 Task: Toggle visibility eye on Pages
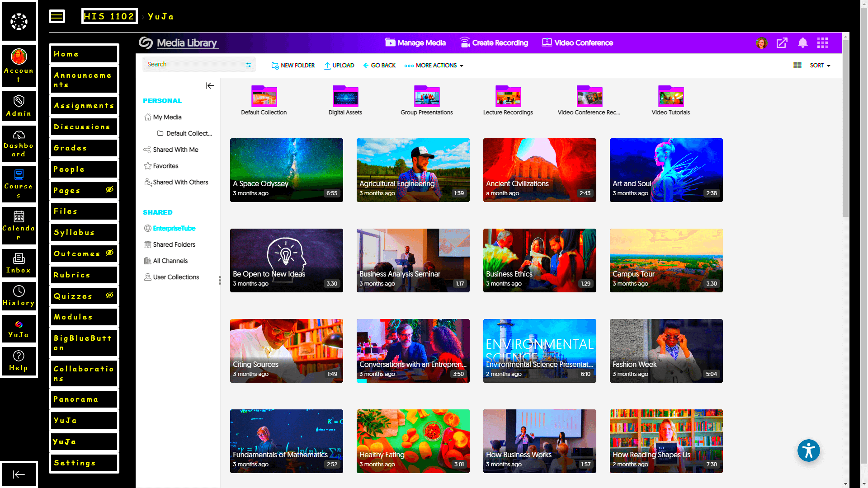pyautogui.click(x=109, y=189)
